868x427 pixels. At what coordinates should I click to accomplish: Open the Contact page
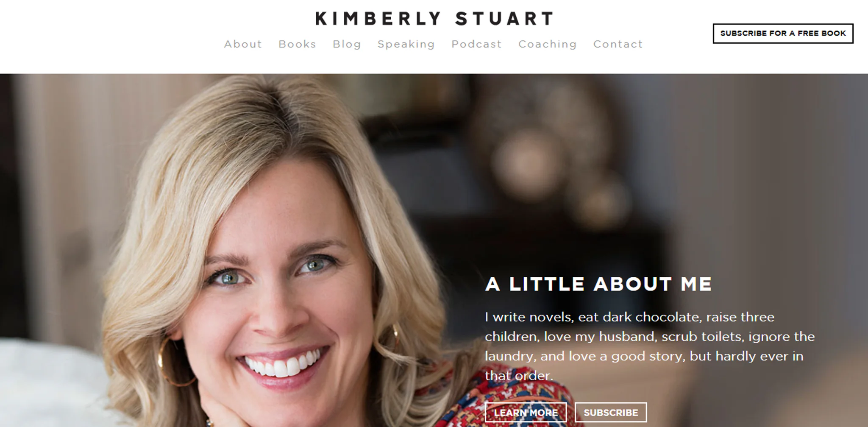pyautogui.click(x=618, y=44)
